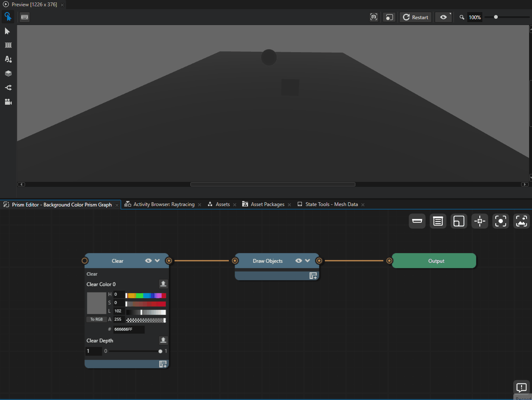Open the Asset Packages tab
This screenshot has height=400, width=532.
(267, 204)
